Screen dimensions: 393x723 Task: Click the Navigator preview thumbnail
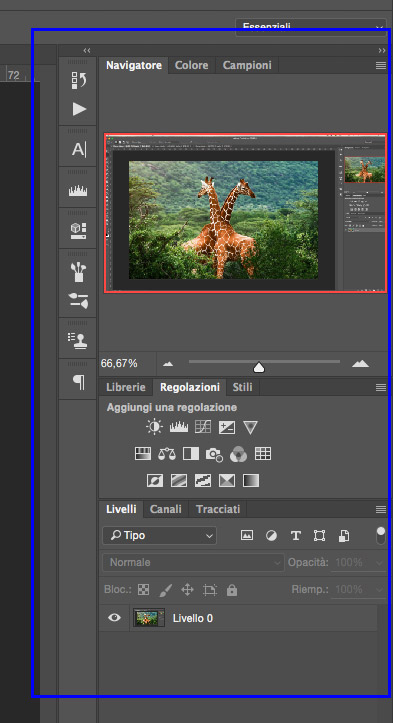pyautogui.click(x=245, y=213)
